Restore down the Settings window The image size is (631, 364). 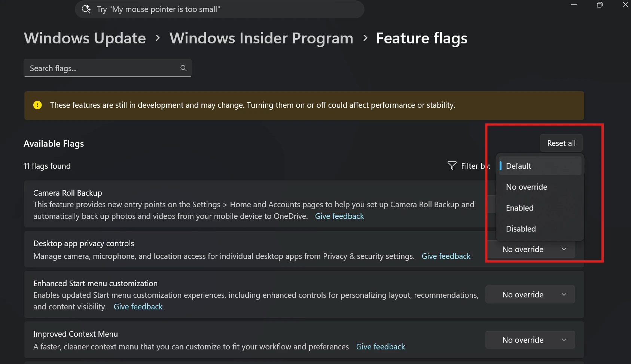[600, 5]
